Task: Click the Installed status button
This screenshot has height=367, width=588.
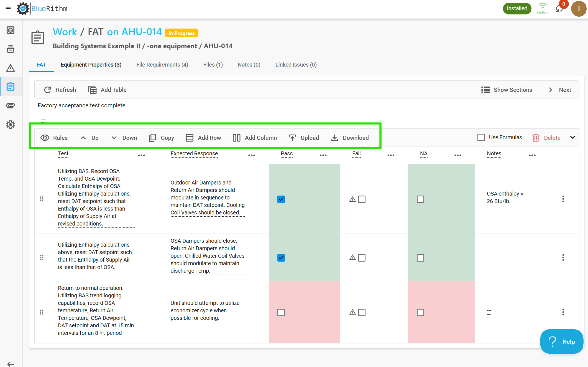Action: tap(517, 9)
